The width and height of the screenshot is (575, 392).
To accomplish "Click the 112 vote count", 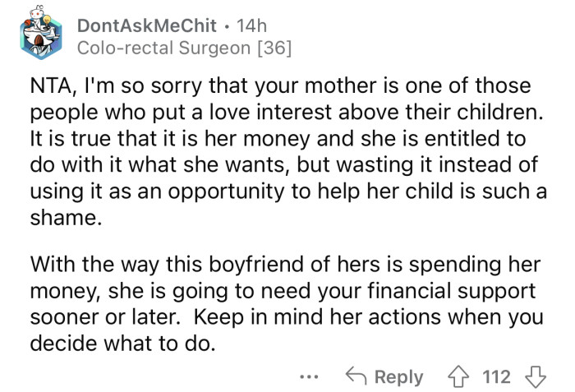I will point(497,376).
